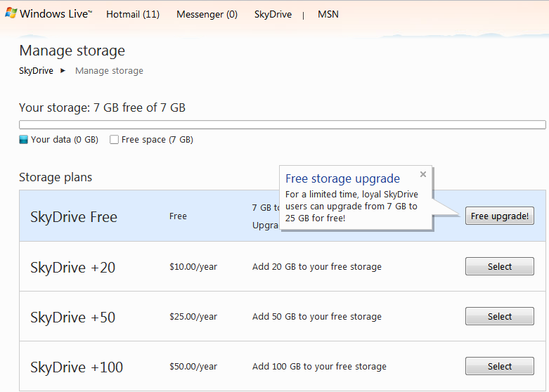549x392 pixels.
Task: Open MSN link in header
Action: [x=328, y=14]
